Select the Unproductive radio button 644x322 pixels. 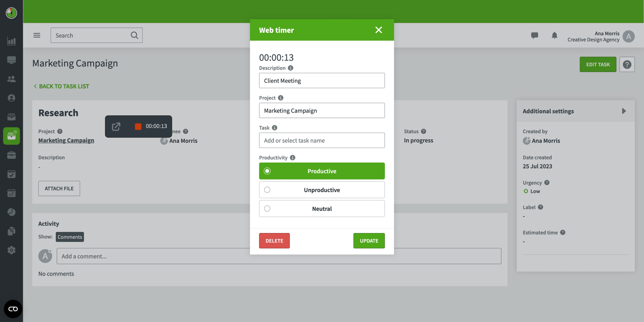tap(267, 190)
